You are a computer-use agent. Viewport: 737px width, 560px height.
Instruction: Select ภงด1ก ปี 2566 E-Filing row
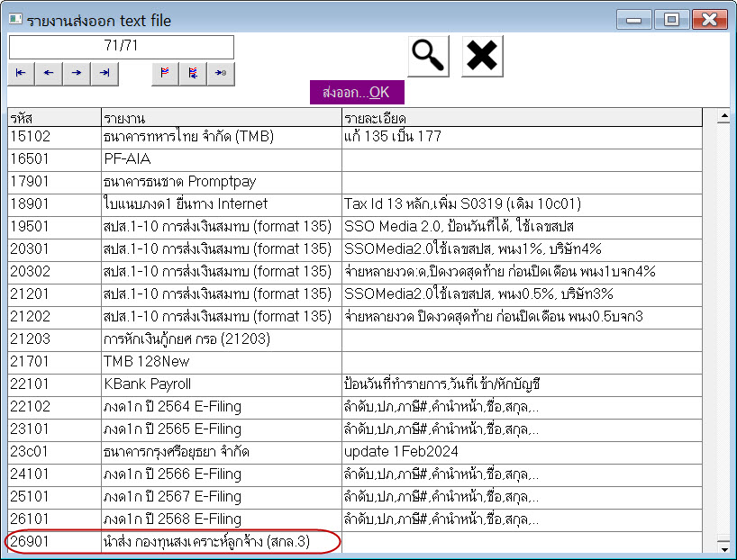click(355, 475)
